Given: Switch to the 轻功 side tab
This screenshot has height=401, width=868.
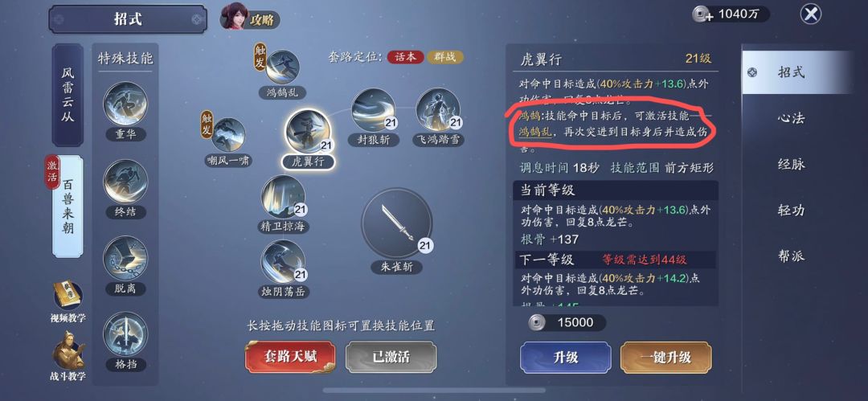Looking at the screenshot, I should (x=791, y=210).
